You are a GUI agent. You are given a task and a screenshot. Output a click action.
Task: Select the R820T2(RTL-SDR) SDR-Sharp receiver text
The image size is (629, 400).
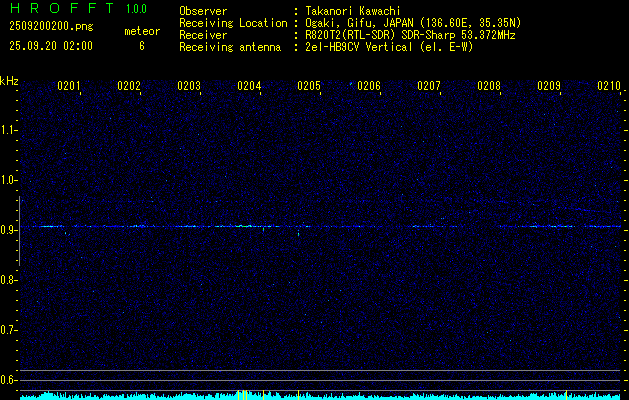click(410, 35)
